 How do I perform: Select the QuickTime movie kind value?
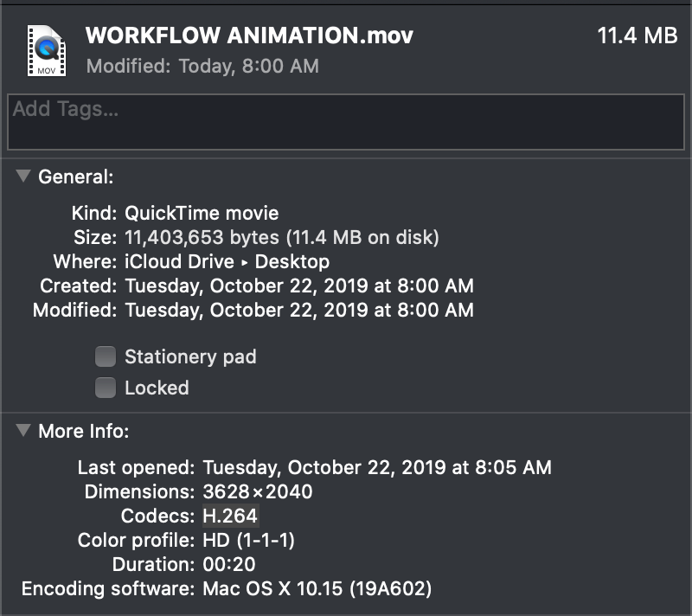(x=202, y=213)
